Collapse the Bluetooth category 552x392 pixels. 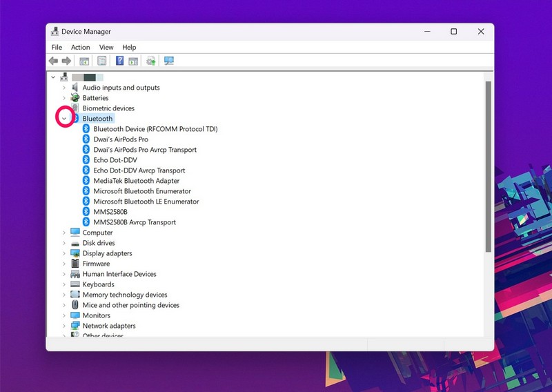64,119
